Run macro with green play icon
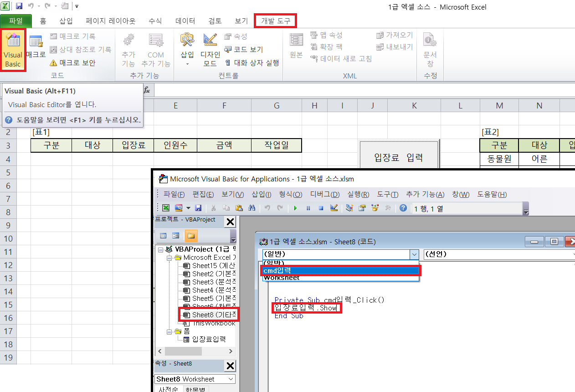The image size is (575, 392). pos(295,208)
